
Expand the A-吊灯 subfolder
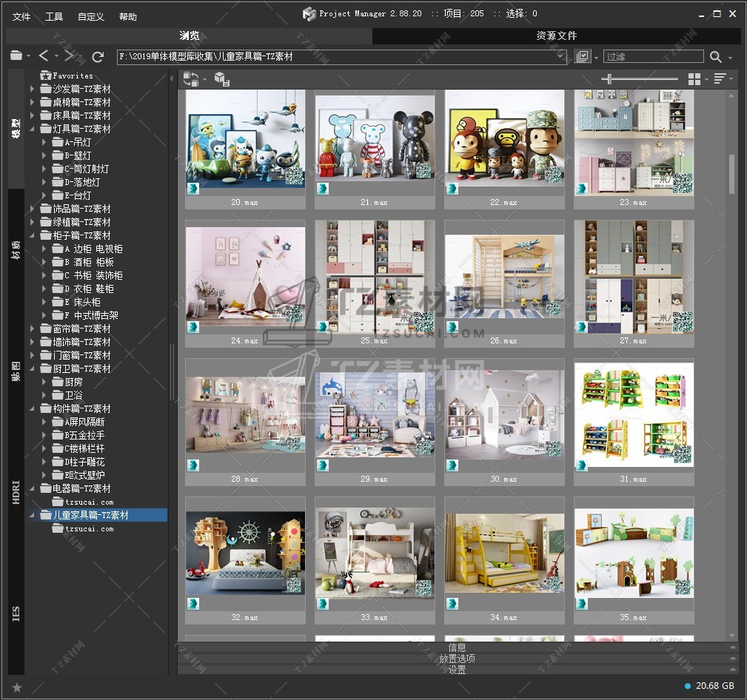44,142
